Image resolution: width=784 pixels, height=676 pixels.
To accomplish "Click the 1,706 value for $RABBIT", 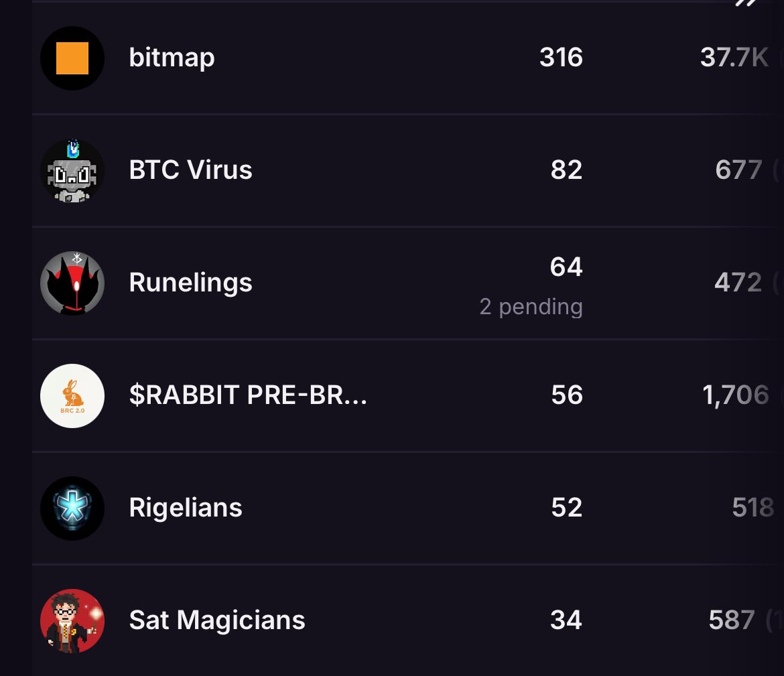I will click(735, 395).
